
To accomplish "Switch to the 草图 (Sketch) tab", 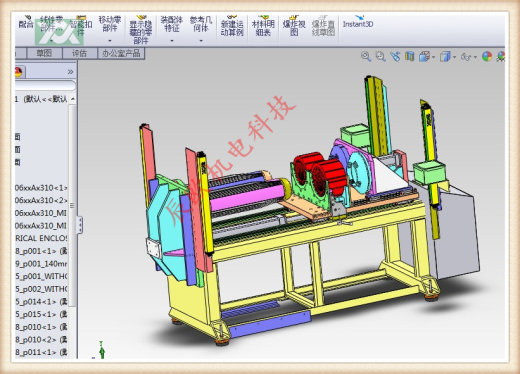I will pyautogui.click(x=44, y=53).
